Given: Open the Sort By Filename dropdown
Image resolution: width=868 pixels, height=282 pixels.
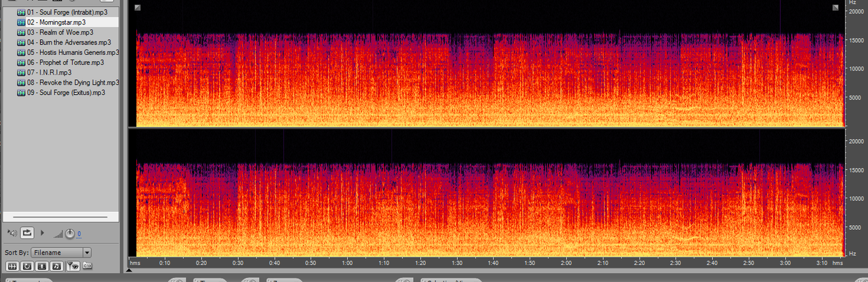Looking at the screenshot, I should [x=61, y=252].
